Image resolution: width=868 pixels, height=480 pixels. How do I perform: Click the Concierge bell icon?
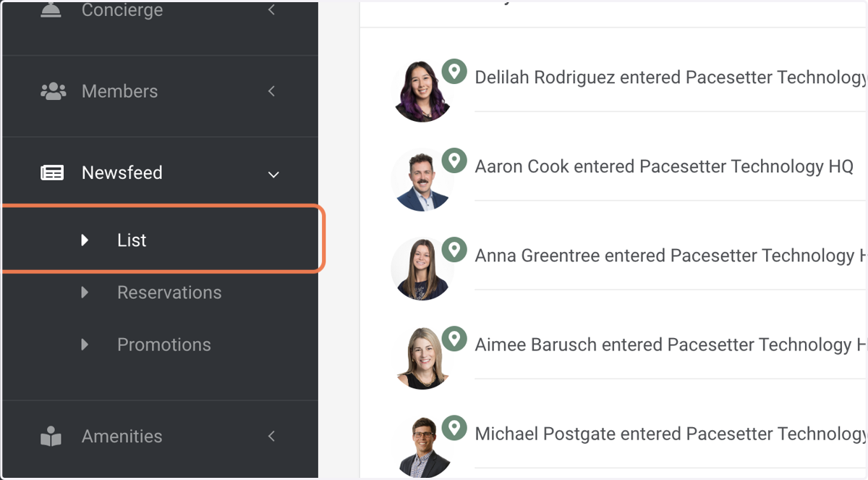tap(51, 9)
